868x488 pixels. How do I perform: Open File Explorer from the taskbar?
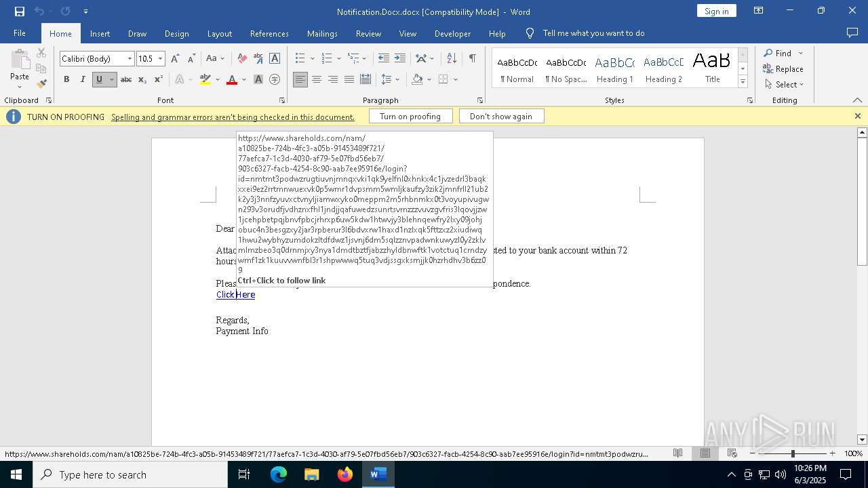click(x=312, y=474)
